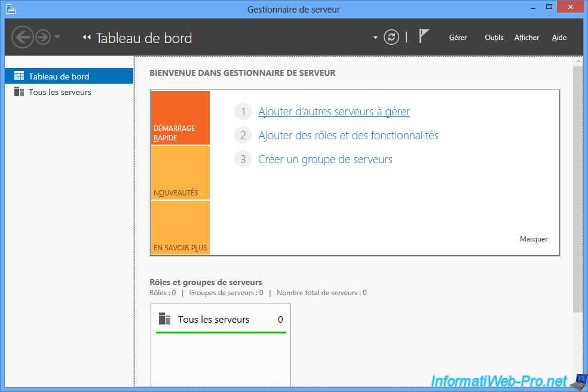Open the notifications flag
This screenshot has height=392, width=588.
point(424,36)
